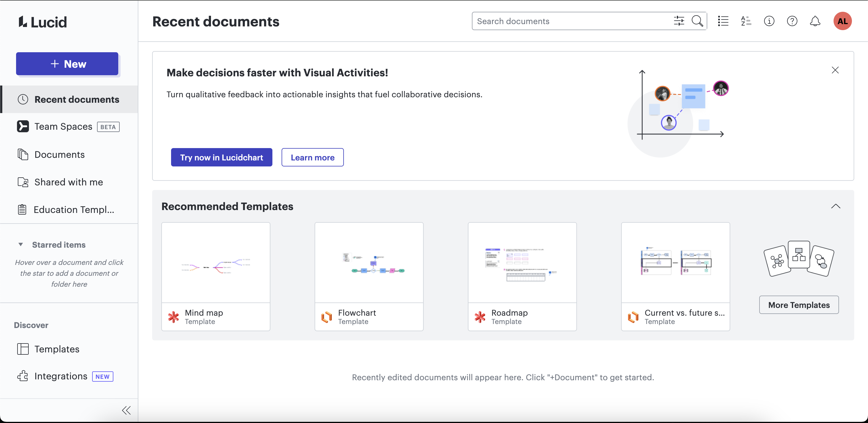Click the magnifying glass search icon
Screen dimensions: 868x423
click(x=697, y=21)
